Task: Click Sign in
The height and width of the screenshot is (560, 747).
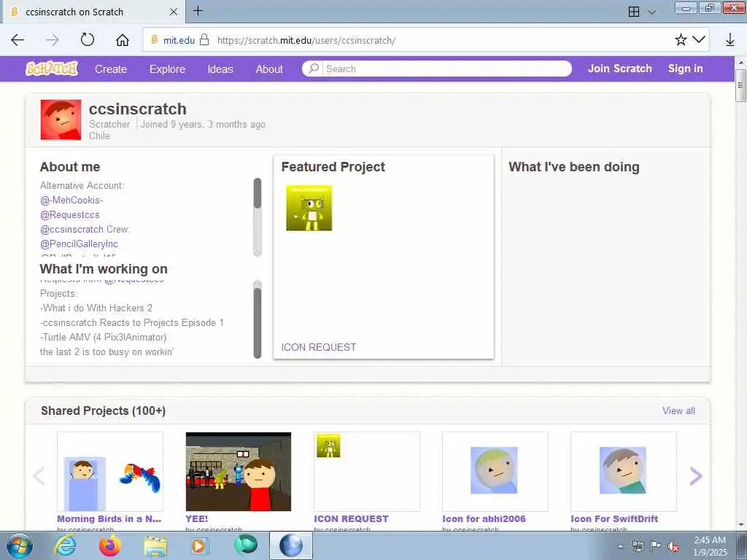Action: coord(685,69)
